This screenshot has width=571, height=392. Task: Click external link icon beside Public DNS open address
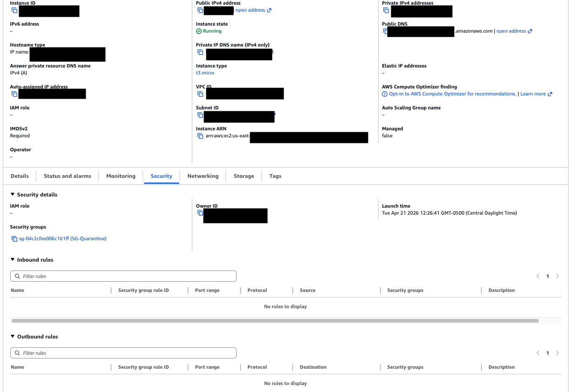point(530,31)
